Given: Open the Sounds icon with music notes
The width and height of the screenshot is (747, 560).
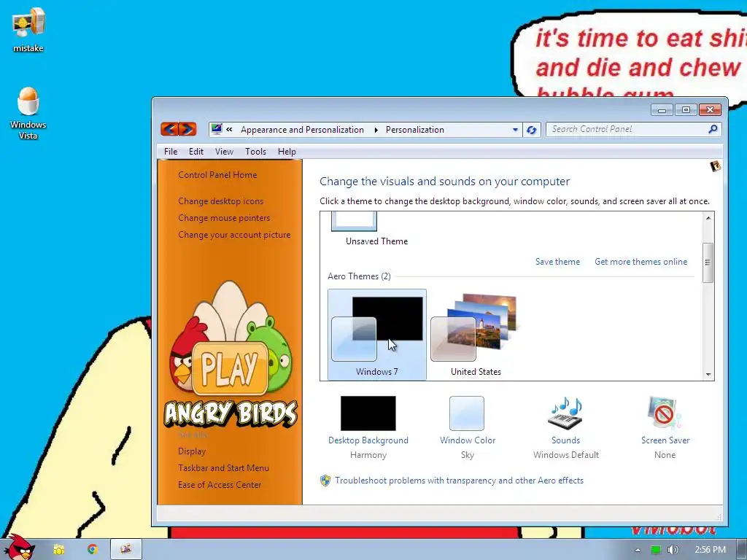Looking at the screenshot, I should point(565,413).
